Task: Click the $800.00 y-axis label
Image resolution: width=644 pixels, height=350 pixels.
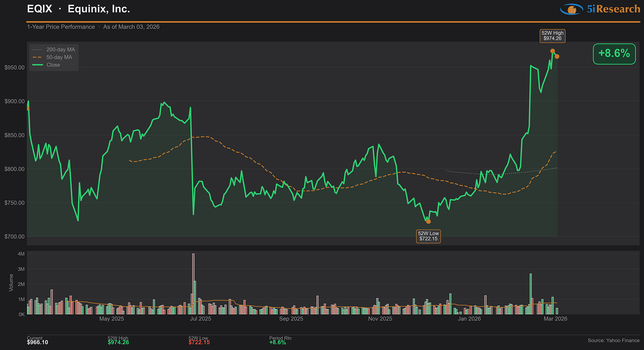Action: (x=14, y=169)
